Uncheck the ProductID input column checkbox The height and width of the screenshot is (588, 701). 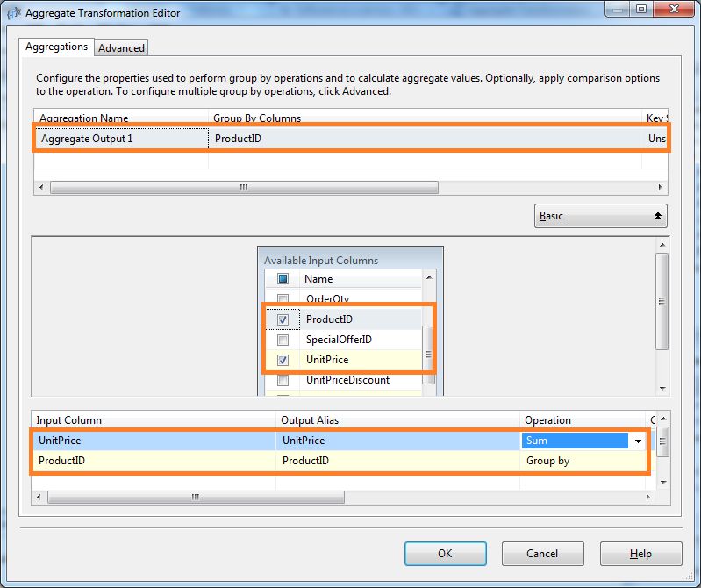pos(283,319)
